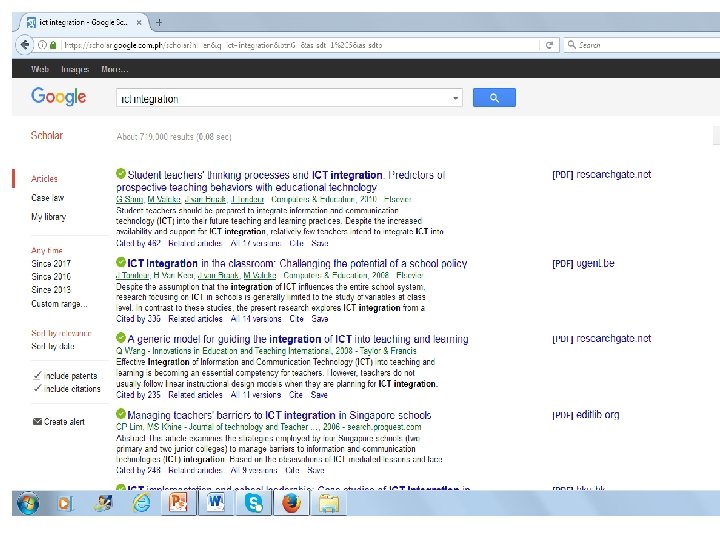Screen dimensions: 720x540
Task: Click green check icon beside Student teachers' result
Action: pos(121,174)
